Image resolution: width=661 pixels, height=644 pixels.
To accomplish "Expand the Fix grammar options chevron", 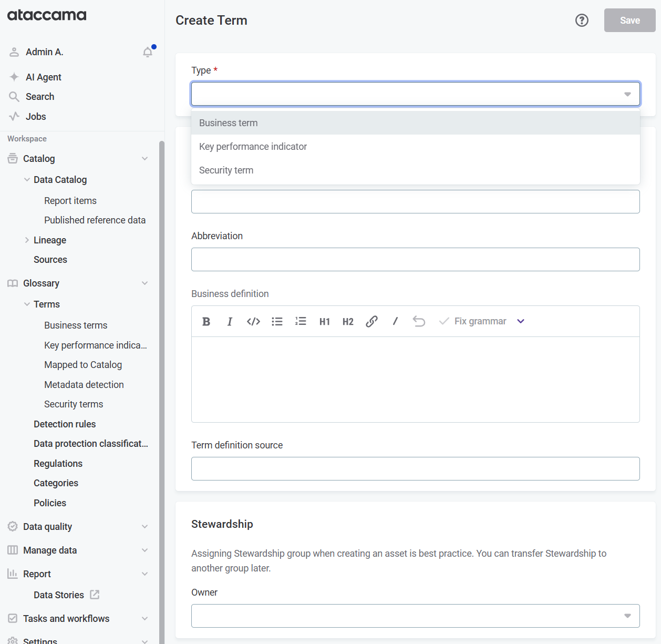I will (x=521, y=321).
